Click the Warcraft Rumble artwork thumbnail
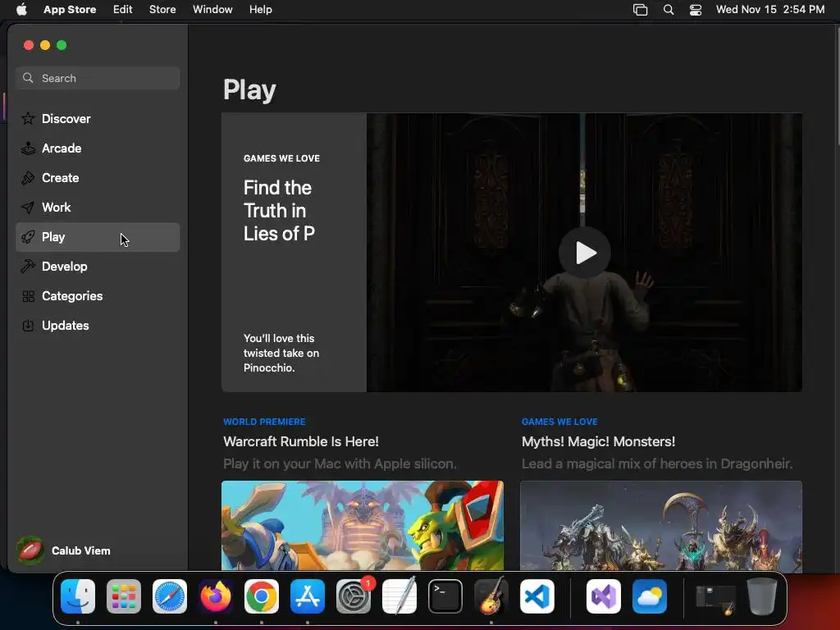The width and height of the screenshot is (840, 630). tap(362, 526)
